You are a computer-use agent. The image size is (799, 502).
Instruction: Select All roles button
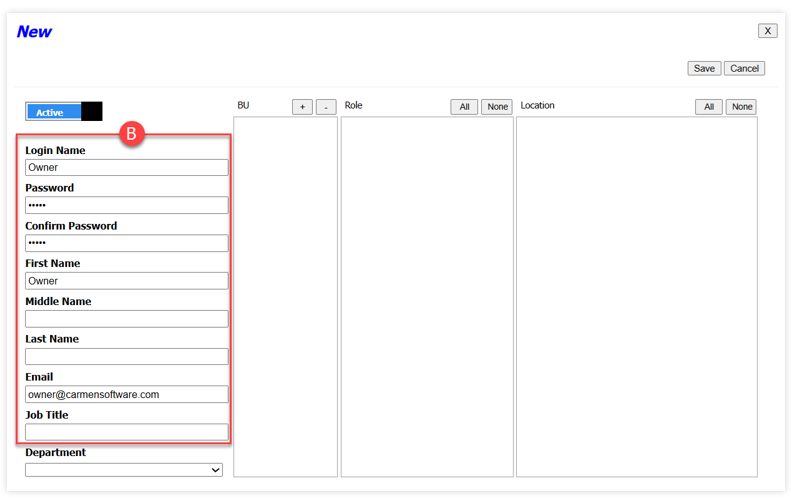coord(464,107)
